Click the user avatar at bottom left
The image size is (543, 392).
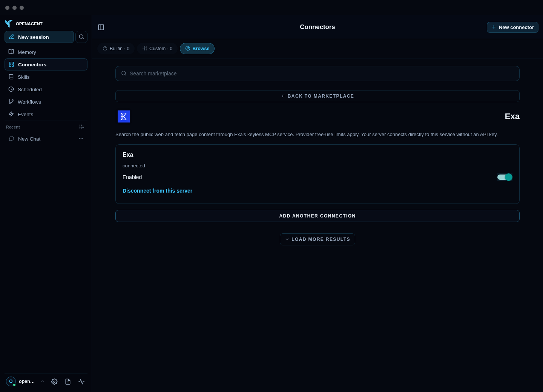(x=11, y=381)
